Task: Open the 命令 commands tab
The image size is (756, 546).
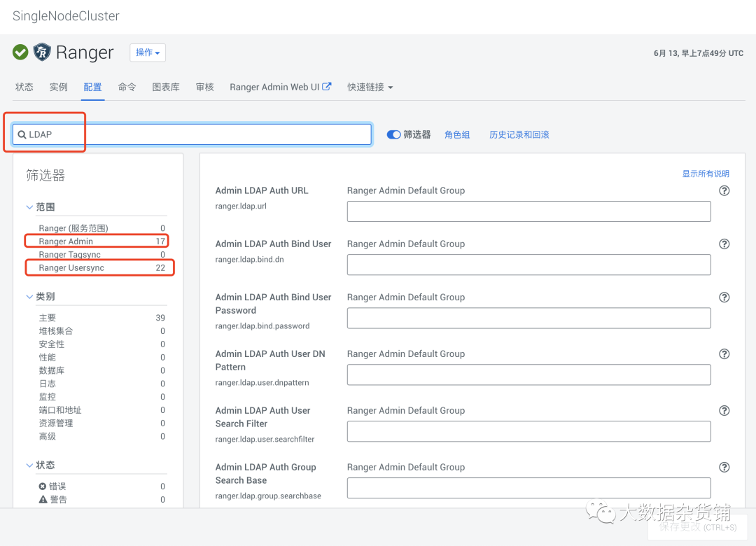Action: [127, 87]
